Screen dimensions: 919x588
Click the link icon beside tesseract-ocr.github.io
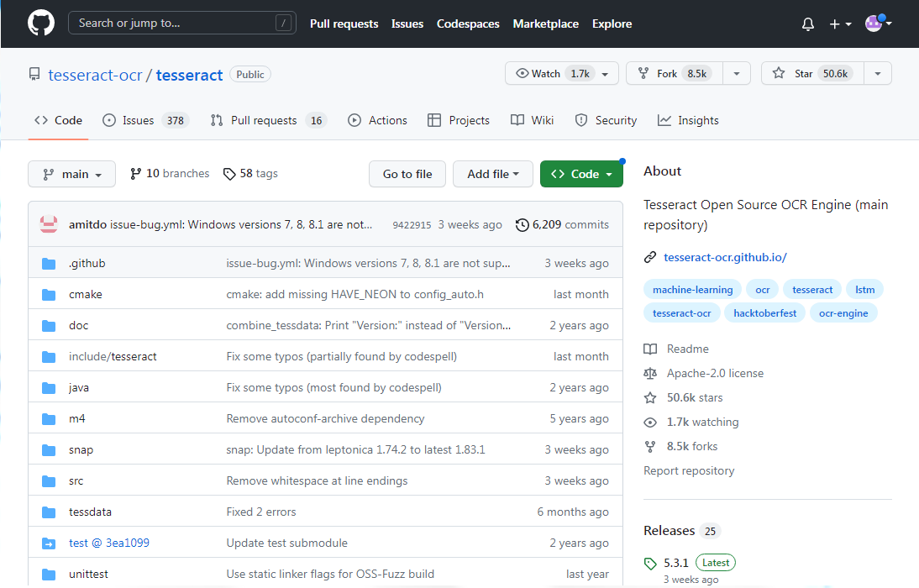[x=650, y=257]
